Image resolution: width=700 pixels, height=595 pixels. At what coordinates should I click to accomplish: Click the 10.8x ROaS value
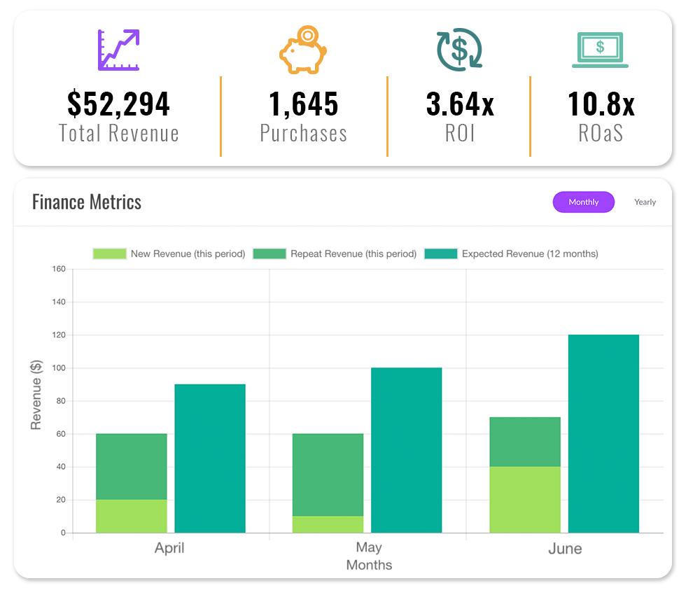point(601,104)
